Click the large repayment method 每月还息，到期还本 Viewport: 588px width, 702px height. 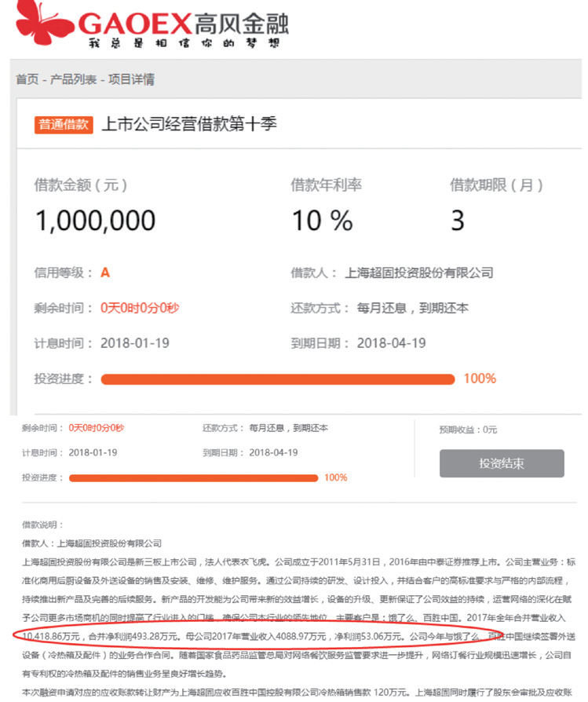413,308
